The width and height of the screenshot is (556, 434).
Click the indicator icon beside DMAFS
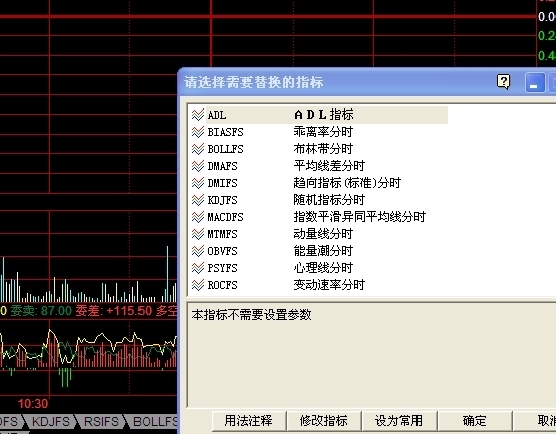(x=198, y=166)
